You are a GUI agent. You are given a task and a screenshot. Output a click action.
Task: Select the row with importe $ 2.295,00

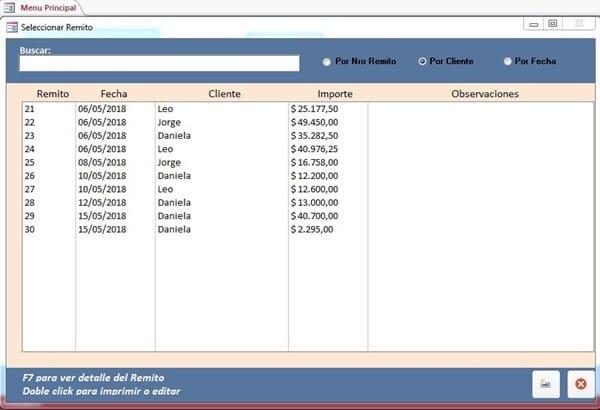tap(314, 229)
